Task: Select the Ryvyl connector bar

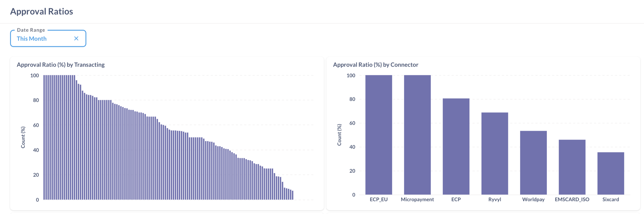Action: coord(495,153)
